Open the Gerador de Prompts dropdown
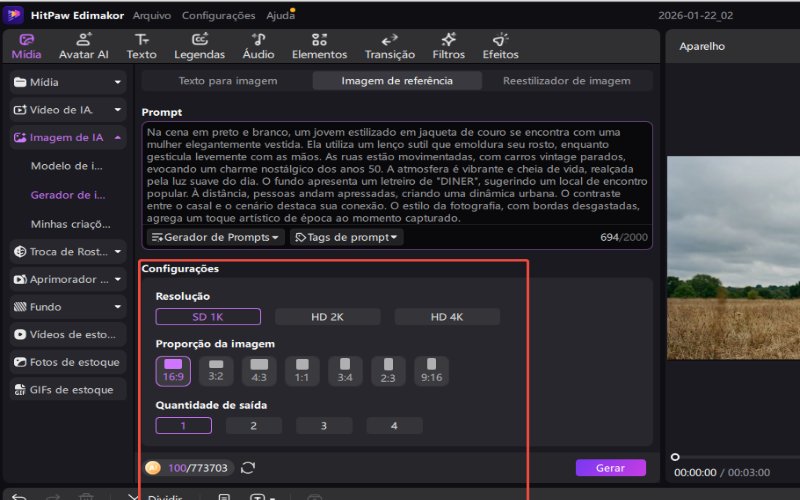The height and width of the screenshot is (500, 800). (215, 237)
